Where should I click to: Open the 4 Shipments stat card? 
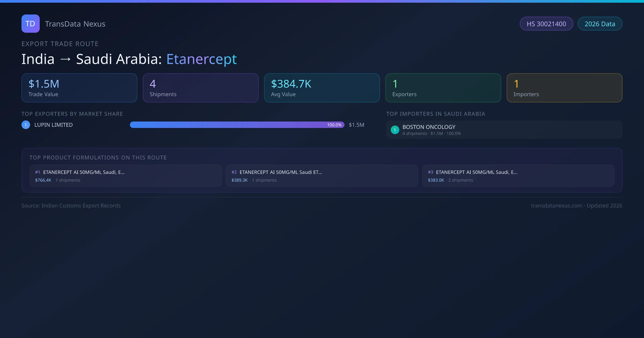coord(200,88)
